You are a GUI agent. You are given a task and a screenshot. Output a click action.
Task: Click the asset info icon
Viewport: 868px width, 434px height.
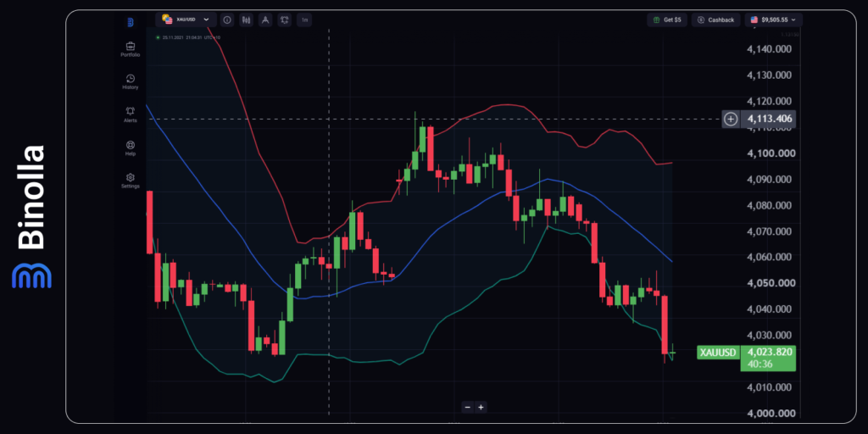pyautogui.click(x=226, y=20)
